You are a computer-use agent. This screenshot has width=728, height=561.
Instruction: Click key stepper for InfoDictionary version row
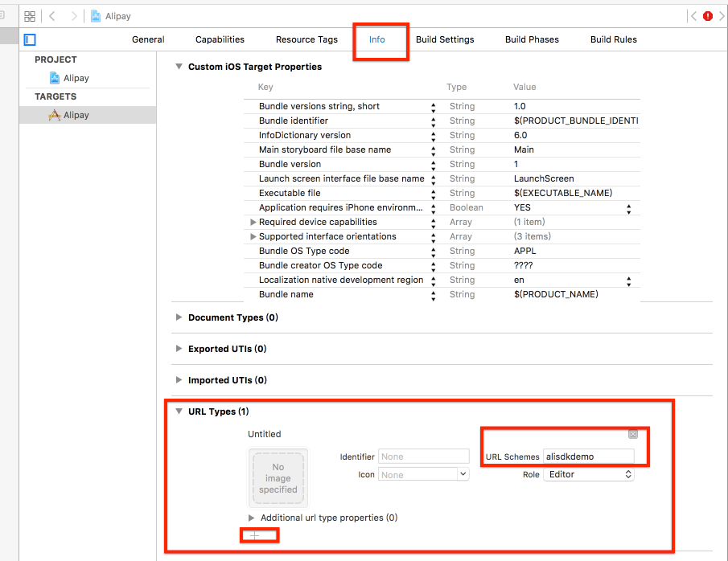coord(433,137)
